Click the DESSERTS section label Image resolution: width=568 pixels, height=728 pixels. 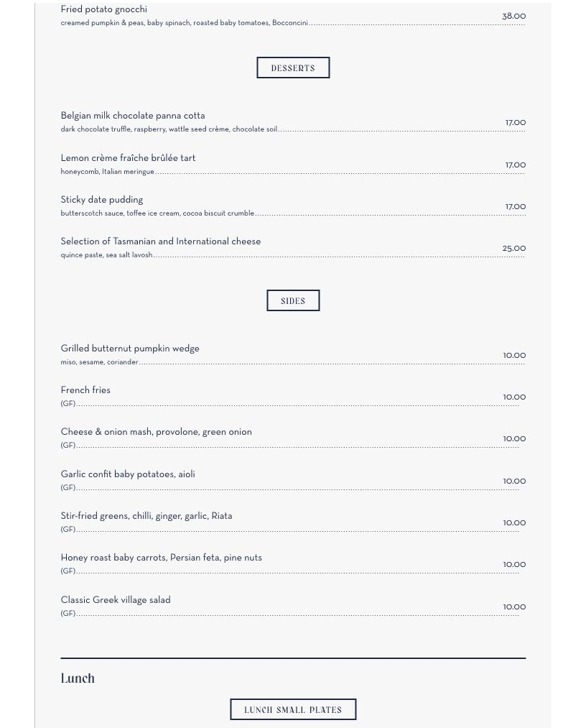(293, 68)
